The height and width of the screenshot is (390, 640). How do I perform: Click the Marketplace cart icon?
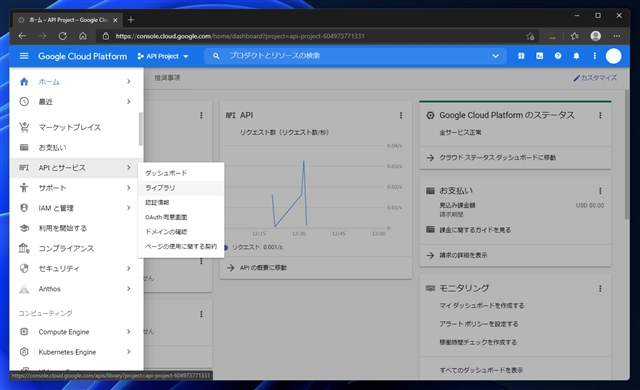tap(24, 127)
